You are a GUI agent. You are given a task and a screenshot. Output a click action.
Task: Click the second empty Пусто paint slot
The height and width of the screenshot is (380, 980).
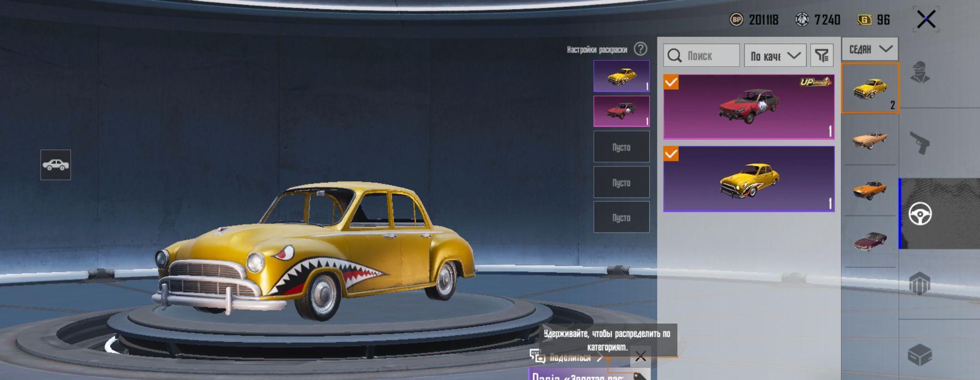[621, 182]
